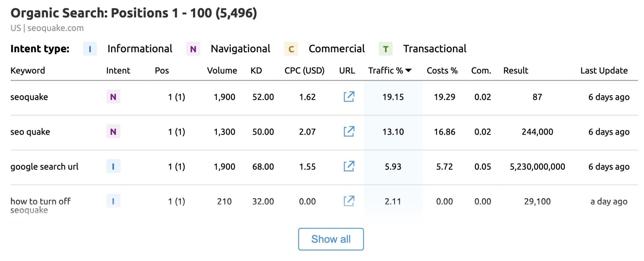Open the URL link icon for seoquake
644x261 pixels.
349,96
